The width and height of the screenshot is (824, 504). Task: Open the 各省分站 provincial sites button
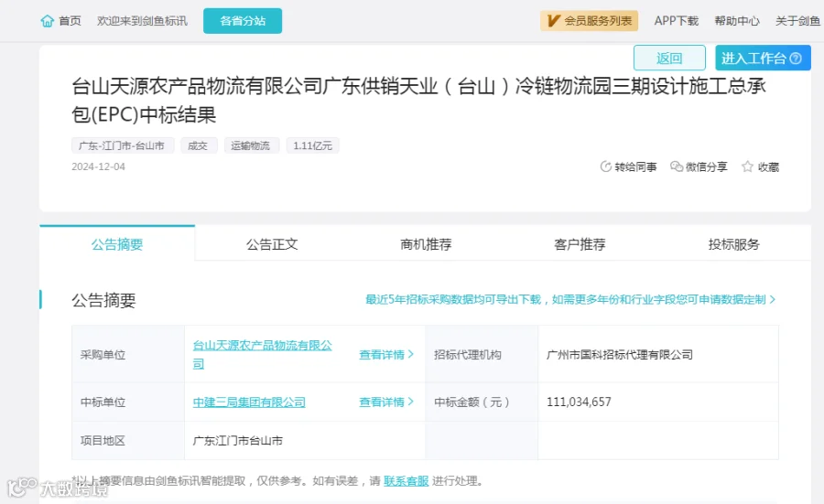(x=243, y=21)
